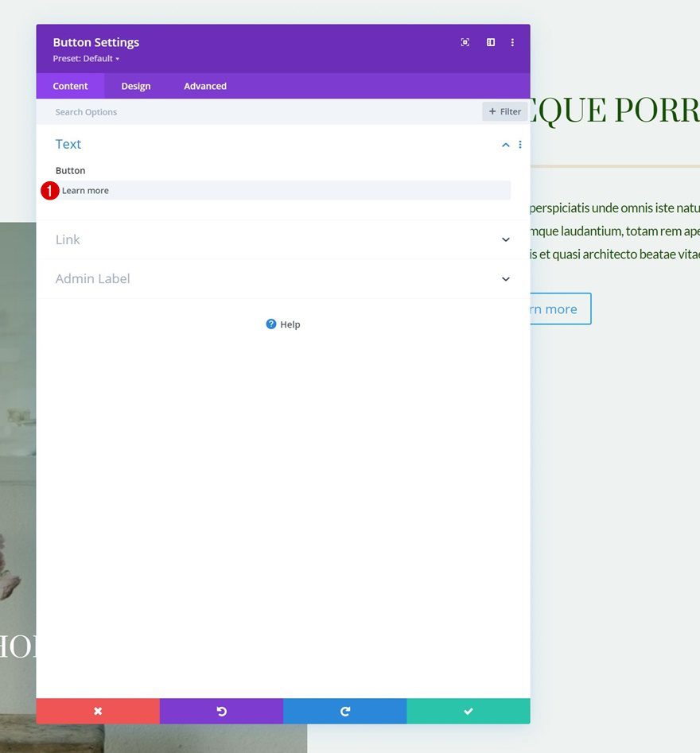Viewport: 700px width, 753px height.
Task: Open the modal options three-dot menu
Action: point(512,41)
